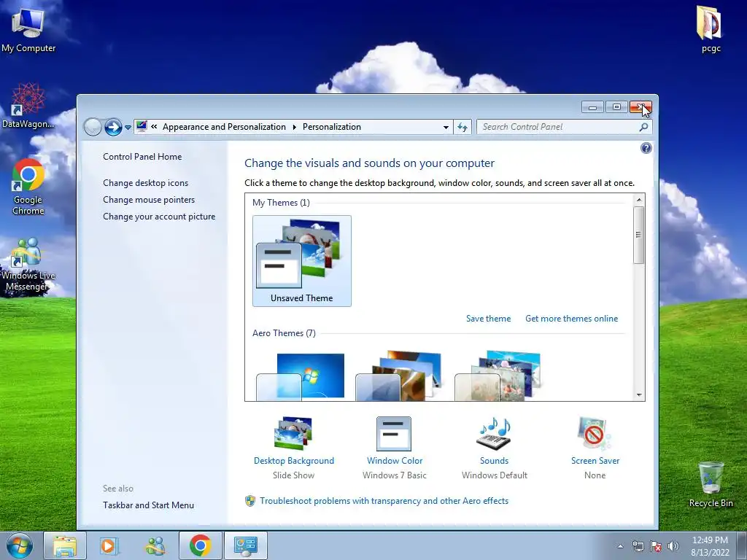This screenshot has height=560, width=747.
Task: Click the forward navigation arrow button
Action: click(x=113, y=127)
